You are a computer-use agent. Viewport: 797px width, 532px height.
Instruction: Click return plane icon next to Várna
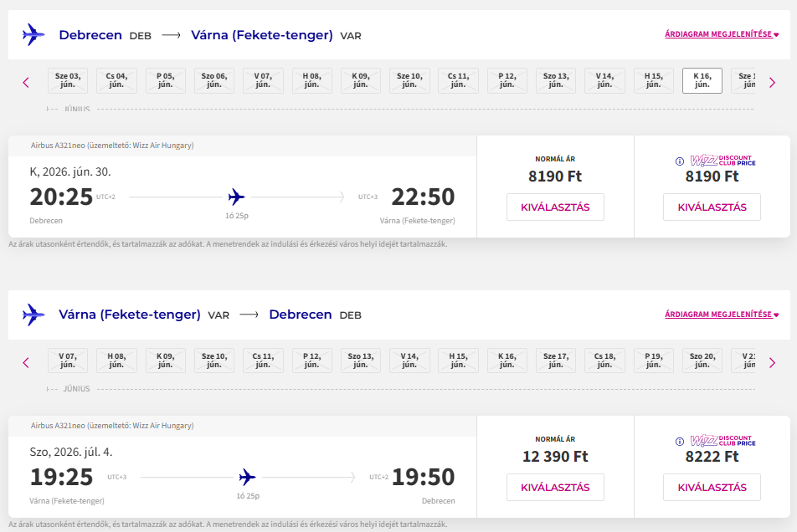33,315
